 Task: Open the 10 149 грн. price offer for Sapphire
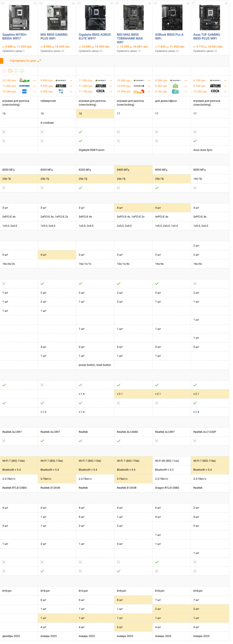click(9, 80)
